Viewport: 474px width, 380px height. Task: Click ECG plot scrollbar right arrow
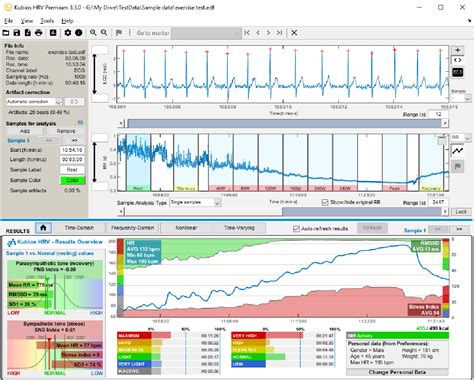(x=445, y=123)
